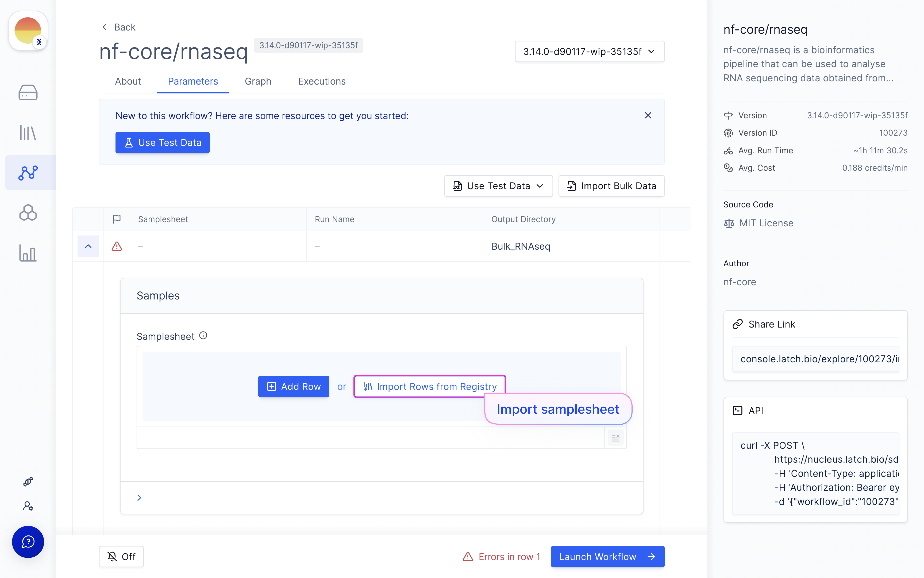This screenshot has height=578, width=924.
Task: Expand the collapsed section below Samples
Action: [139, 497]
